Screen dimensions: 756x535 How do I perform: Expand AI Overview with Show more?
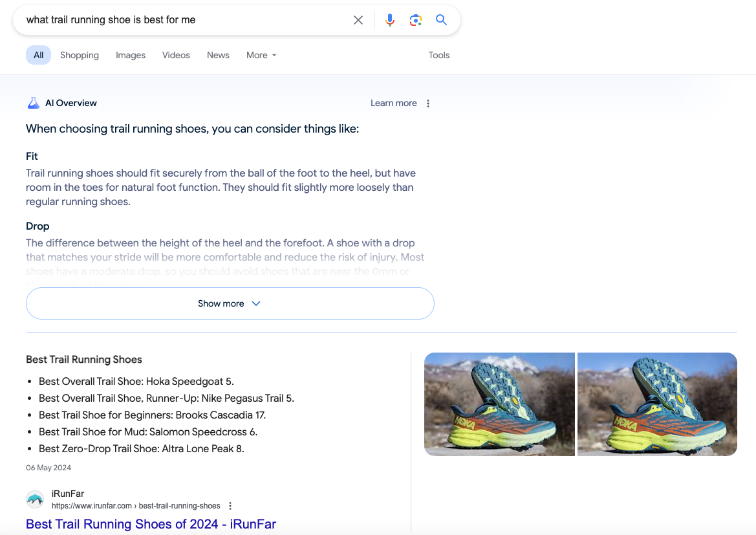point(230,303)
